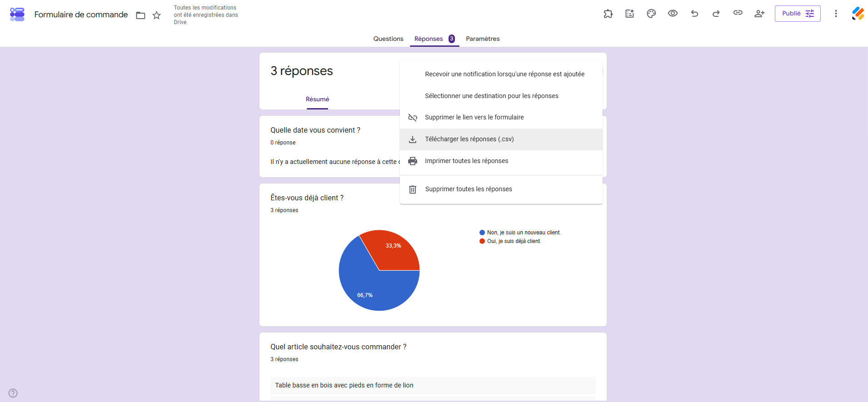Switch to the Questions tab
This screenshot has height=402, width=868.
click(388, 39)
